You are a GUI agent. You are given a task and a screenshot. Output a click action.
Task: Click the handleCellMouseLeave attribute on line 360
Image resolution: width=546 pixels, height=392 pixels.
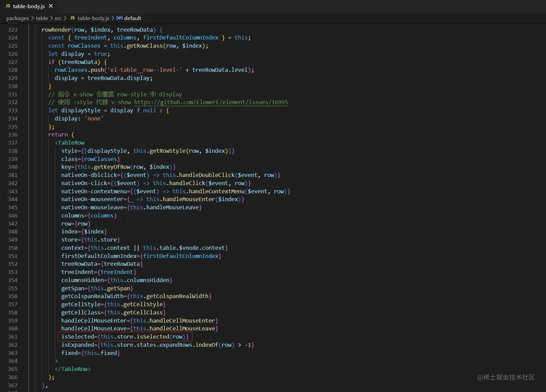(94, 329)
